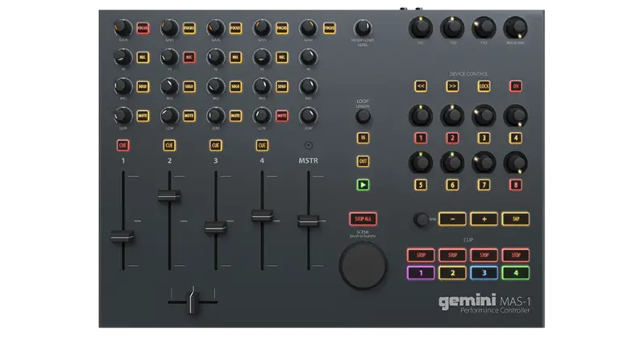Click the MSTR channel fader handle
This screenshot has height=339, width=644.
307,220
